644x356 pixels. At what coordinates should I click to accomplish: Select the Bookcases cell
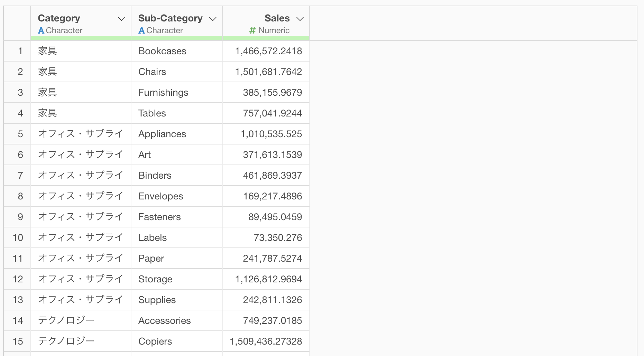[177, 51]
